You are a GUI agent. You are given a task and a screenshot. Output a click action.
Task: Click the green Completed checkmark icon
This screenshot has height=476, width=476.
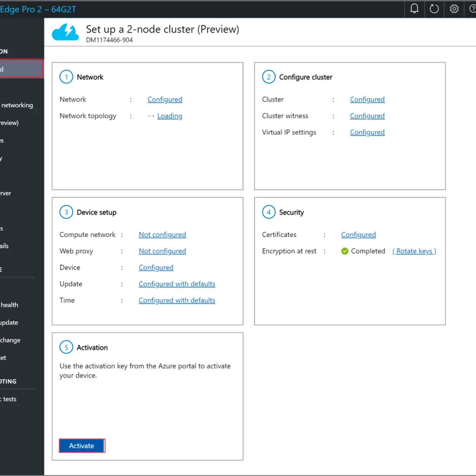pos(345,251)
